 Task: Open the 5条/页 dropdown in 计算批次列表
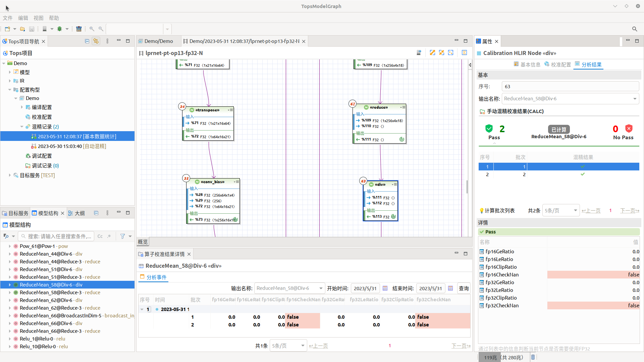pyautogui.click(x=575, y=210)
